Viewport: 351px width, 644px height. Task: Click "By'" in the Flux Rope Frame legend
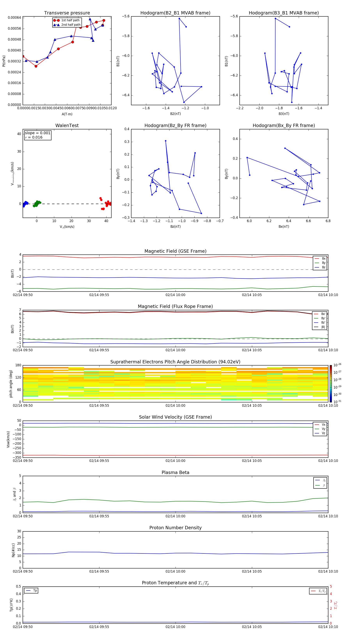click(323, 318)
